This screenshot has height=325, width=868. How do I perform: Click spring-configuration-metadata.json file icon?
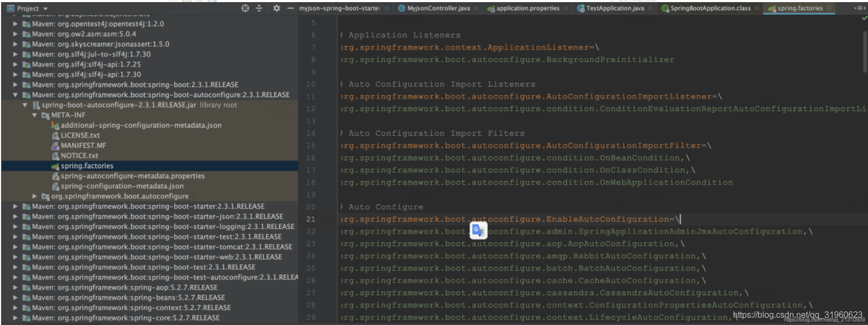[x=55, y=186]
